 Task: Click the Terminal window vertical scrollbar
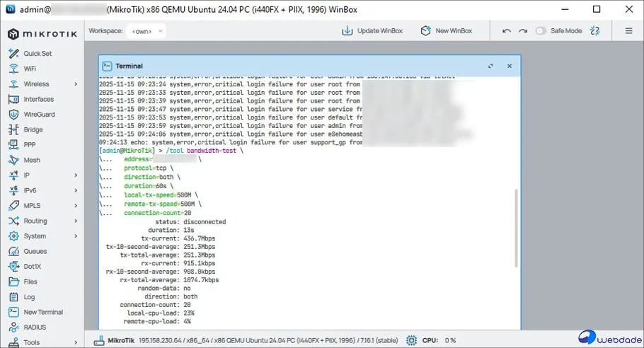point(516,226)
